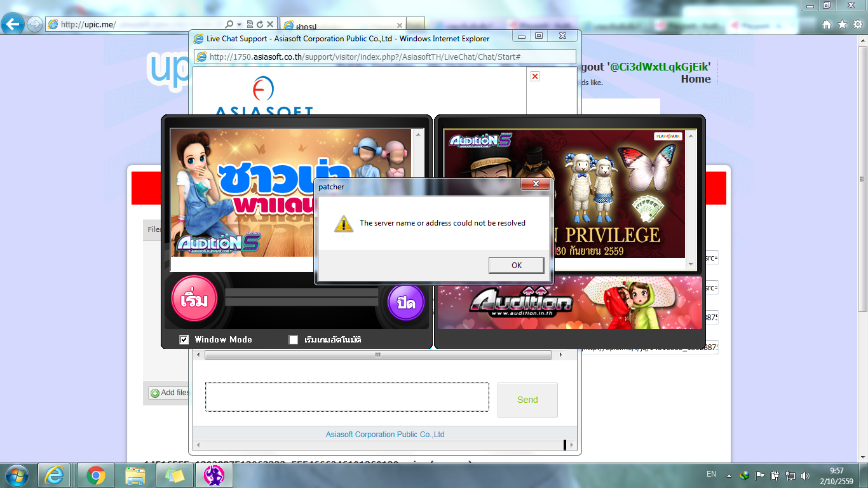Screen dimensions: 868x488
Task: Open Internet Explorer from the taskbar
Action: coord(54,475)
